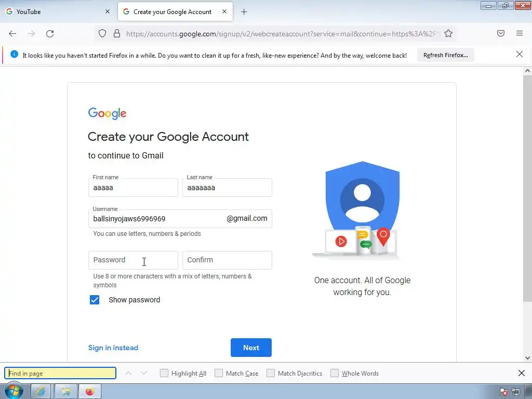Screen dimensions: 532x399
Task: Click 'One account. All of Google' text
Action: click(362, 280)
